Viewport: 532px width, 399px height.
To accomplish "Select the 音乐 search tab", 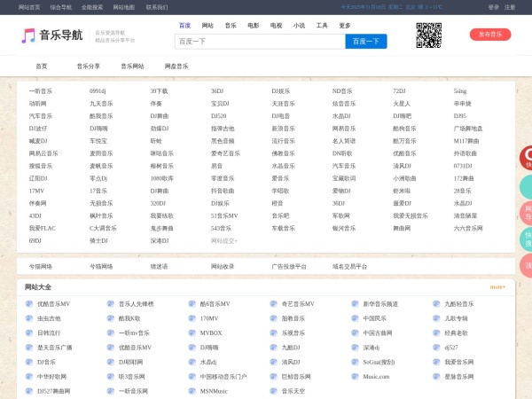I will pos(231,26).
